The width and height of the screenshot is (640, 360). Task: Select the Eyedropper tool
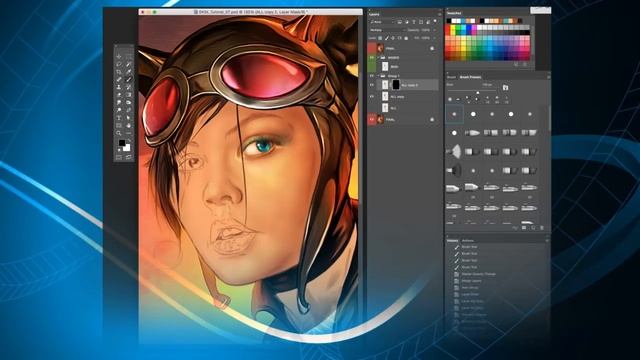pos(128,72)
